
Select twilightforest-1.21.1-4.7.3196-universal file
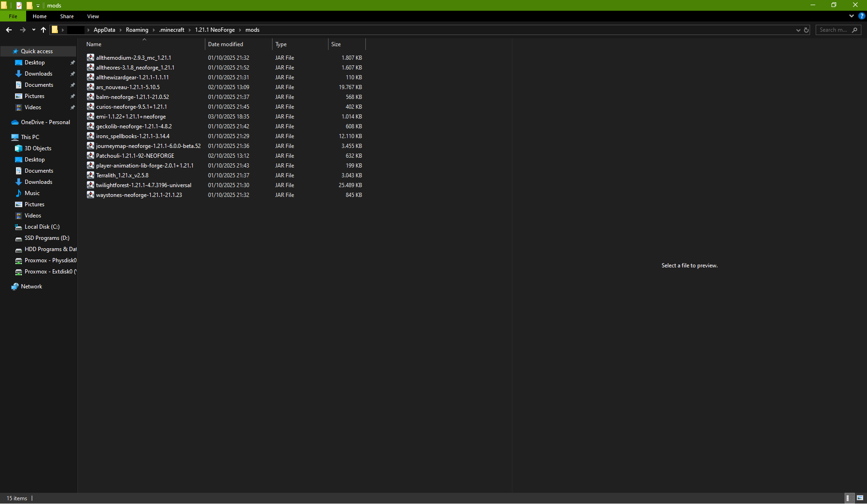[143, 185]
